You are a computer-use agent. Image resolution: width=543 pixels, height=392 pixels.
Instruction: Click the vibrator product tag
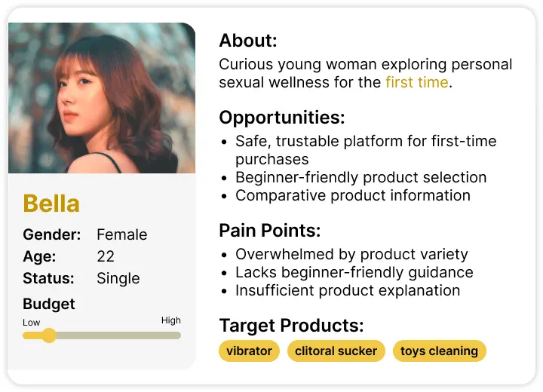click(249, 351)
